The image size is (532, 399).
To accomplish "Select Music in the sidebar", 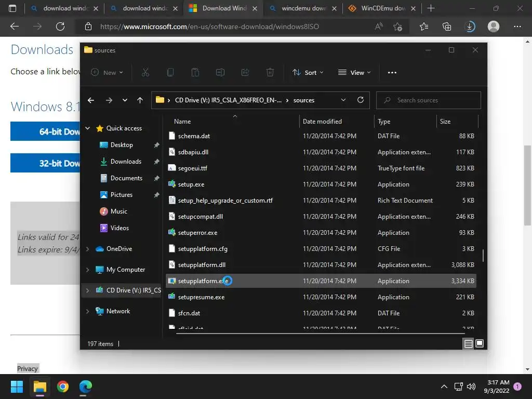I will click(x=118, y=211).
